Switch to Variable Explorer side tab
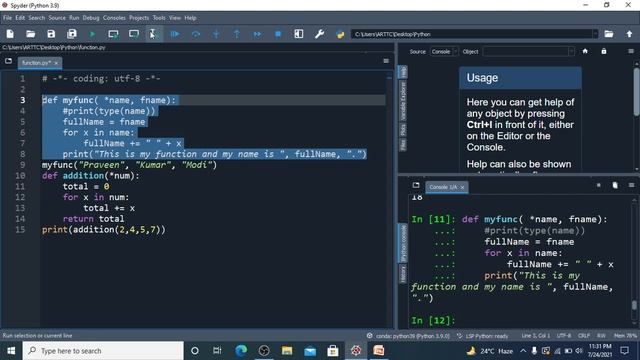The image size is (640, 360). pos(403,101)
